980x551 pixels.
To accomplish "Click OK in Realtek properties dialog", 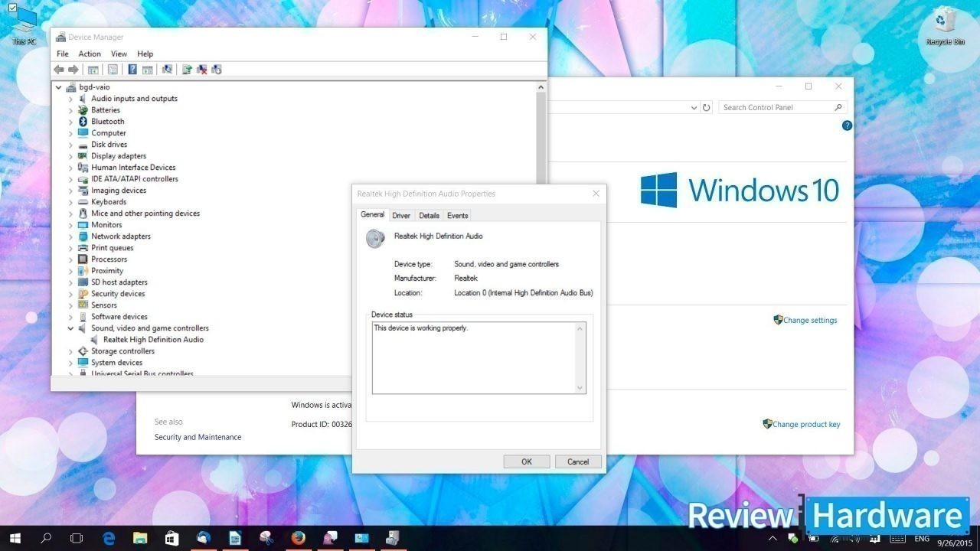I will 527,461.
